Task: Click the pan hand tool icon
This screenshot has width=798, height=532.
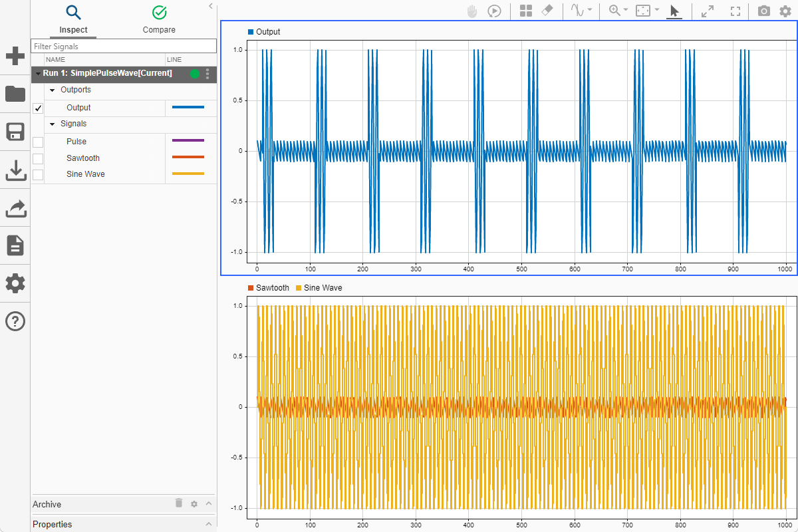Action: point(472,11)
